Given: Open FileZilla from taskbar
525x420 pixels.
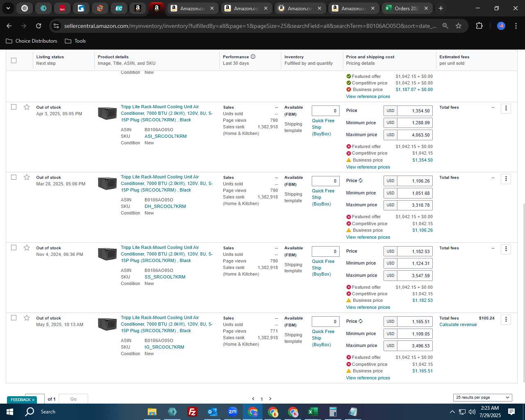Looking at the screenshot, I should 192,412.
